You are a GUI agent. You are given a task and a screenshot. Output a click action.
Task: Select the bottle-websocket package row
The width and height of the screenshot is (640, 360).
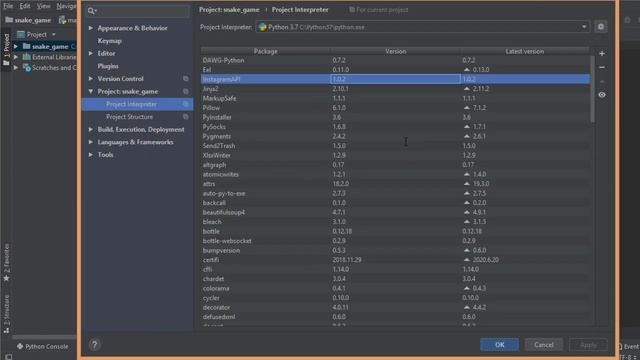pyautogui.click(x=395, y=241)
